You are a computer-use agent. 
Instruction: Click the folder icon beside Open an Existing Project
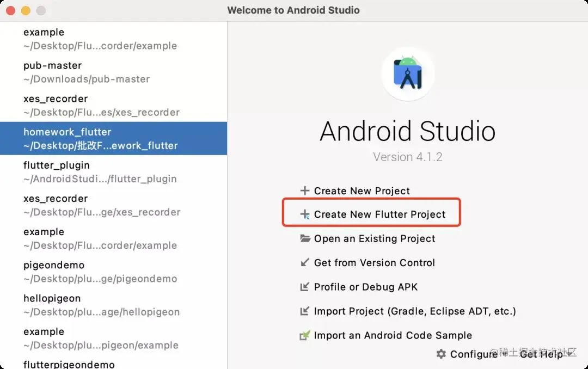pyautogui.click(x=305, y=238)
